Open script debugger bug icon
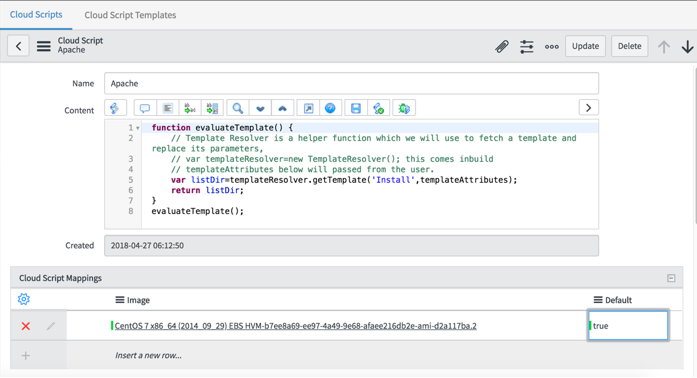Screen dimensions: 697x378 (404, 108)
